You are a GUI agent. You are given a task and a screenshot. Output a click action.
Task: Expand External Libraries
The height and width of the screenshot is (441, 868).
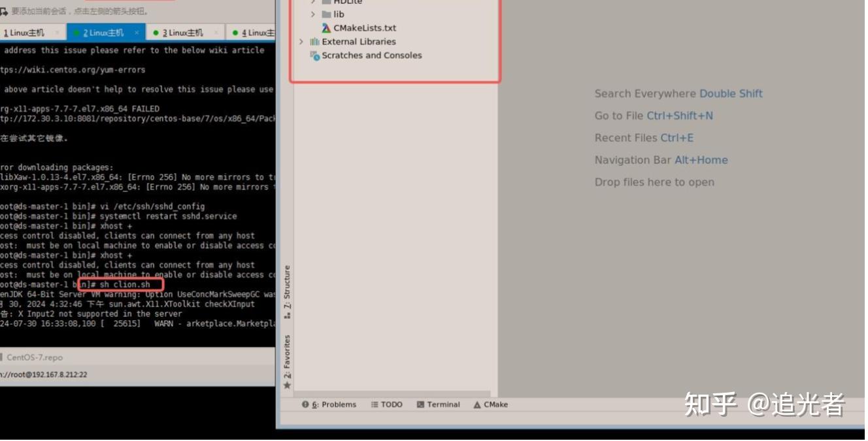tap(300, 41)
